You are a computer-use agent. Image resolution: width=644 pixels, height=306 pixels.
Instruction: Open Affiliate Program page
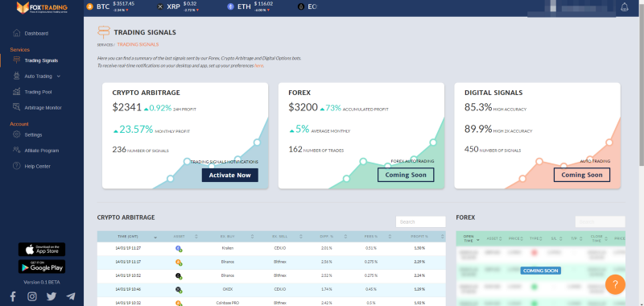click(42, 151)
